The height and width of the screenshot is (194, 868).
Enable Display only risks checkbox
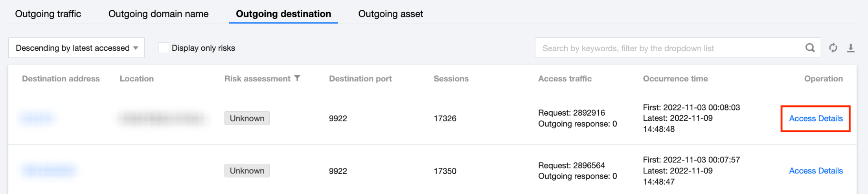pyautogui.click(x=164, y=48)
